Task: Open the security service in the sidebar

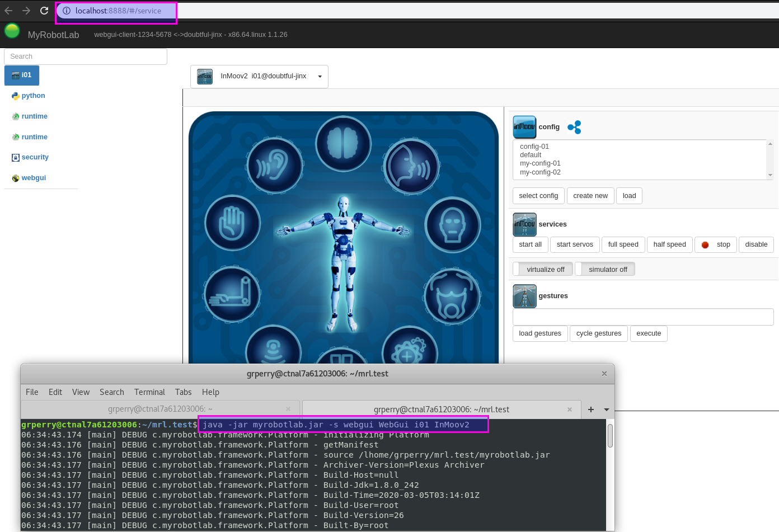Action: (x=30, y=157)
